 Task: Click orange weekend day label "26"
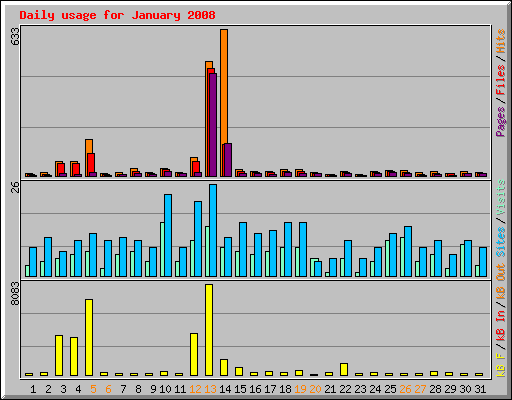pos(405,389)
